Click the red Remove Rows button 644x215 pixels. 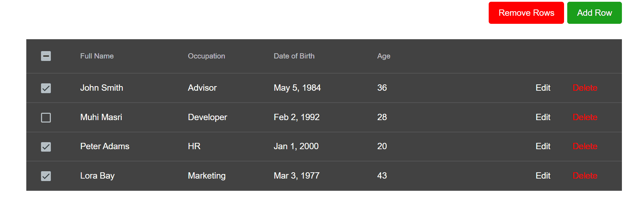526,13
